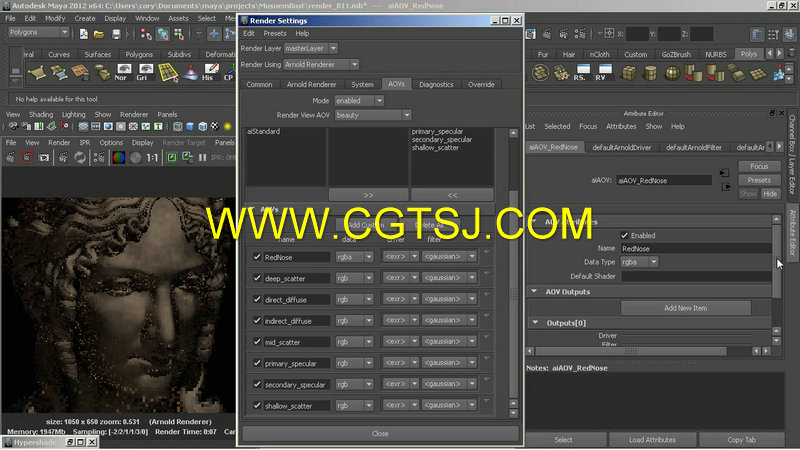Open the Render Layer masterLayer dropdown
Screen dimensions: 800x450
coord(311,48)
